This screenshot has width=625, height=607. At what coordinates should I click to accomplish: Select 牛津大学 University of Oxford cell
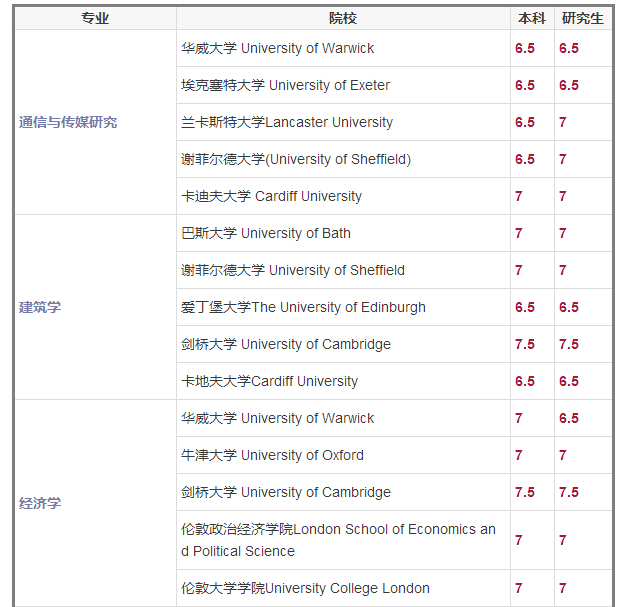(x=343, y=455)
